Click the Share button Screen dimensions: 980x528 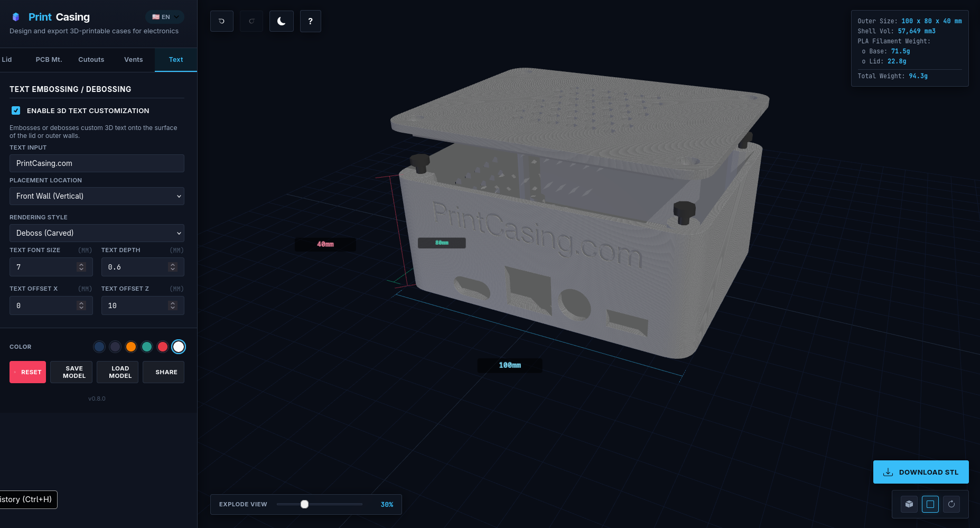pos(163,372)
